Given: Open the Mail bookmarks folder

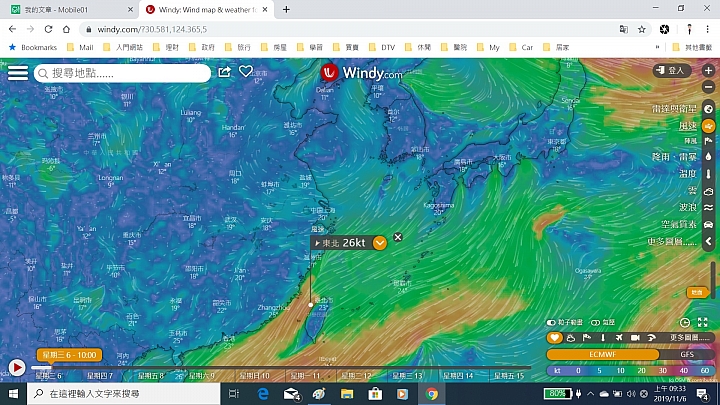Looking at the screenshot, I should [80, 47].
